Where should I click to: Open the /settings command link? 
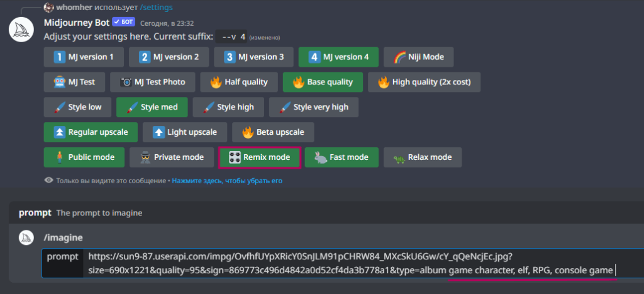pyautogui.click(x=157, y=8)
